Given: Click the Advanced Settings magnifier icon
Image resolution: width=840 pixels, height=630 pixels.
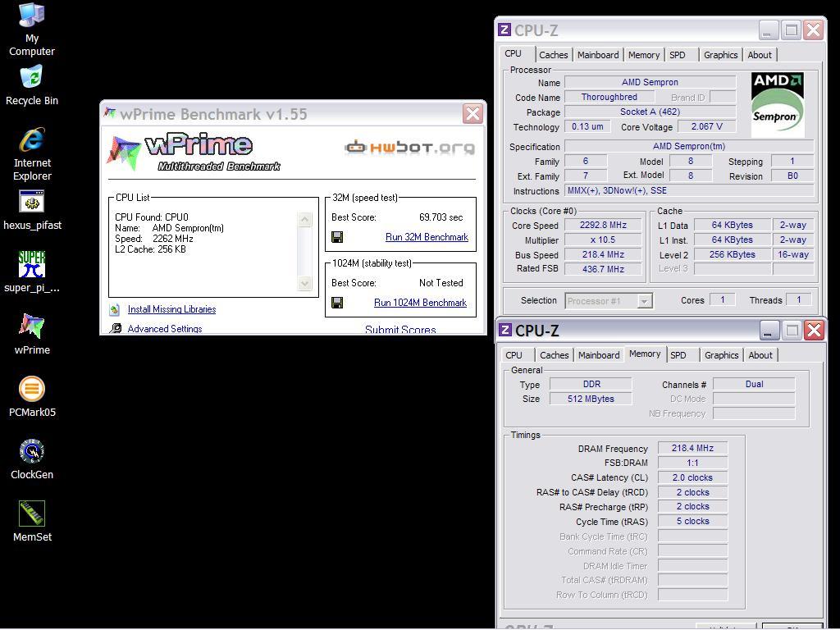Looking at the screenshot, I should point(115,328).
